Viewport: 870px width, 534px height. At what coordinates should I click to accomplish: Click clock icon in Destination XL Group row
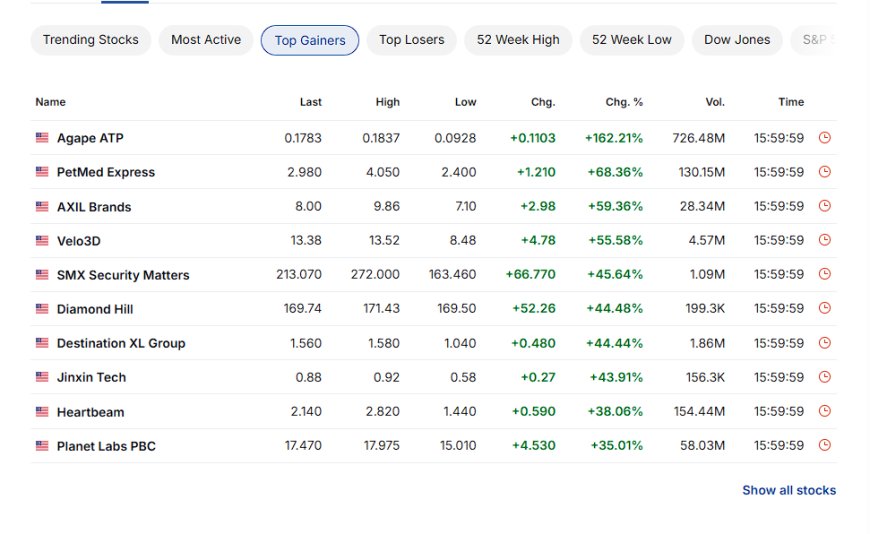tap(825, 343)
